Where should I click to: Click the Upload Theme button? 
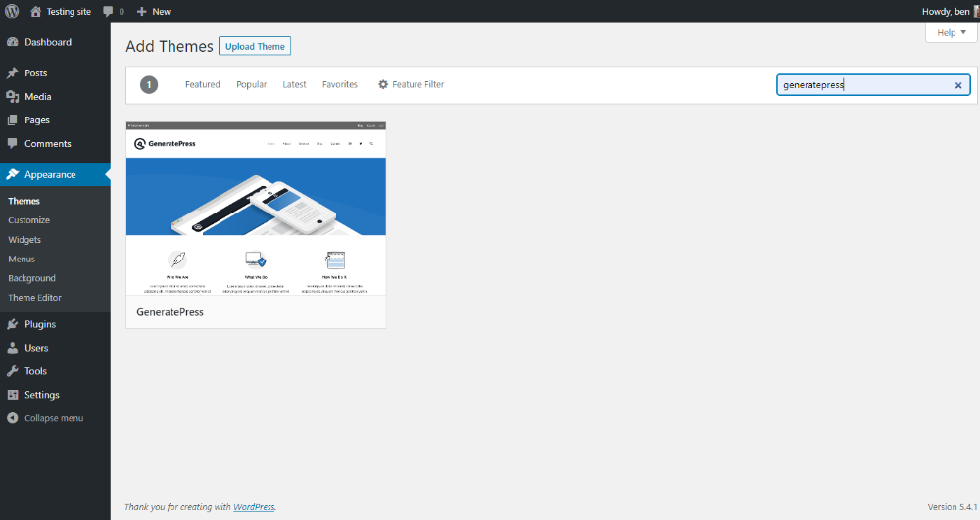[255, 46]
